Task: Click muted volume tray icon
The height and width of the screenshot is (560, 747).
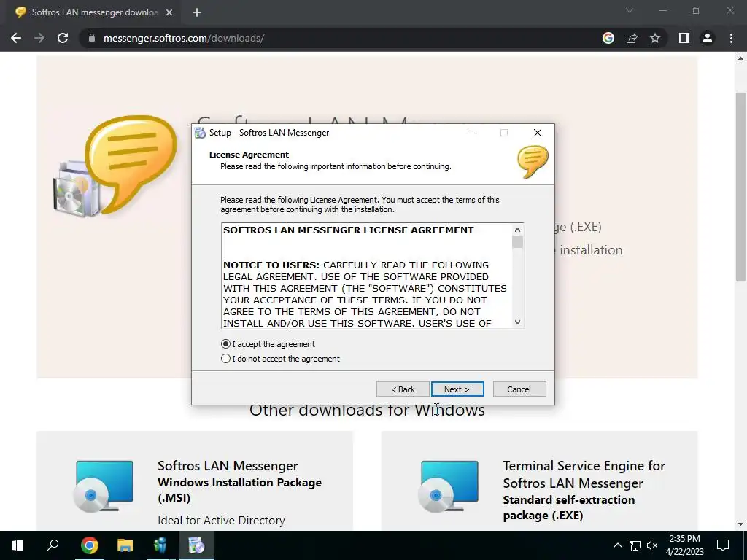Action: coord(652,545)
